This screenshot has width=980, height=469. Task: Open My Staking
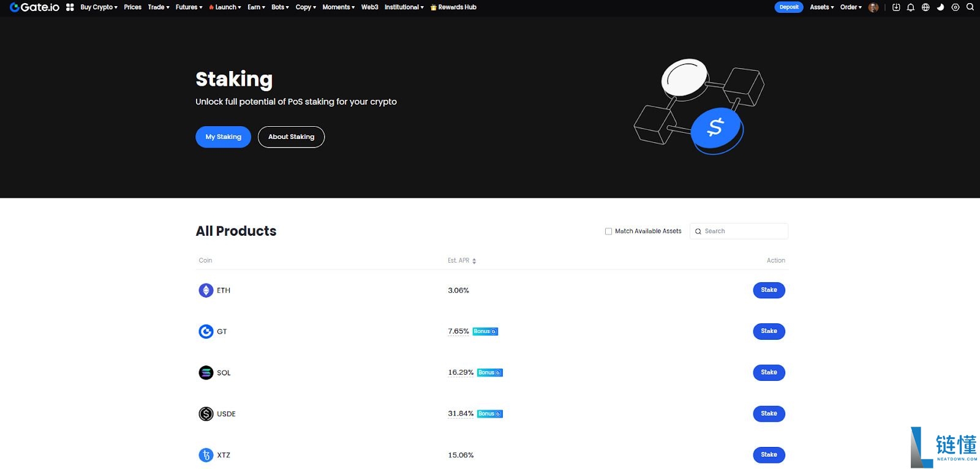(223, 137)
